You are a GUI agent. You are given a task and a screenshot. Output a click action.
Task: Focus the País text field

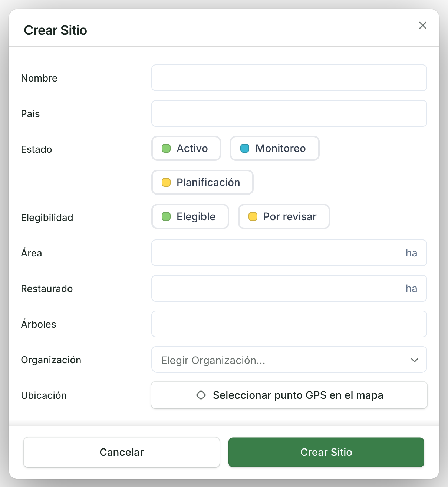coord(289,113)
